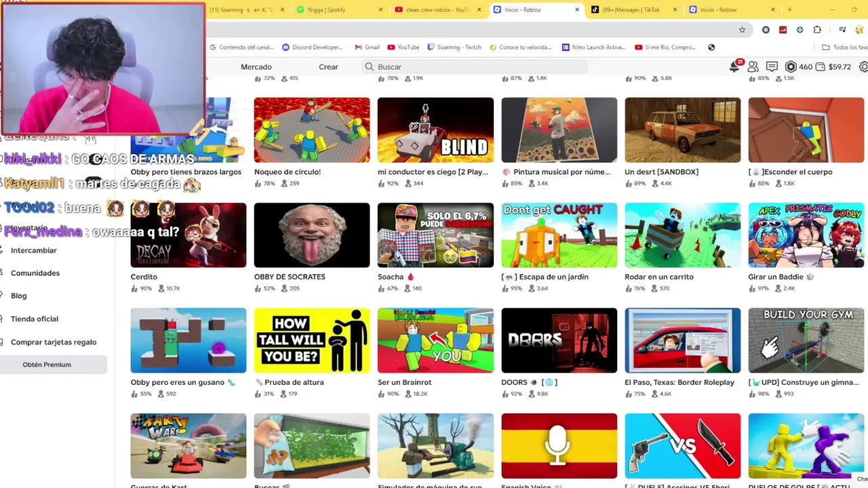868x488 pixels.
Task: Open the Gmail bookmark
Action: pos(367,47)
